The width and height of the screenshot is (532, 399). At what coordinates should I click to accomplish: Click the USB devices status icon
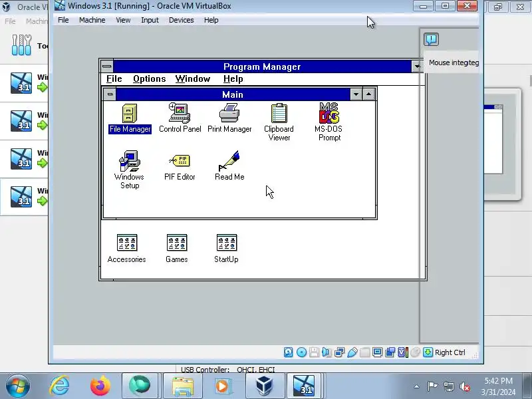(352, 352)
